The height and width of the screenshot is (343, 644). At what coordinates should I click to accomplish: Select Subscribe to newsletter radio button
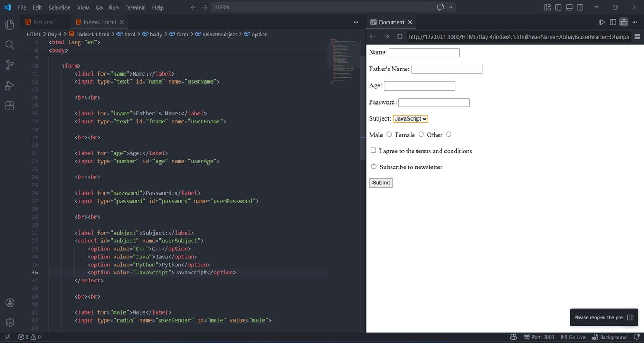[374, 167]
